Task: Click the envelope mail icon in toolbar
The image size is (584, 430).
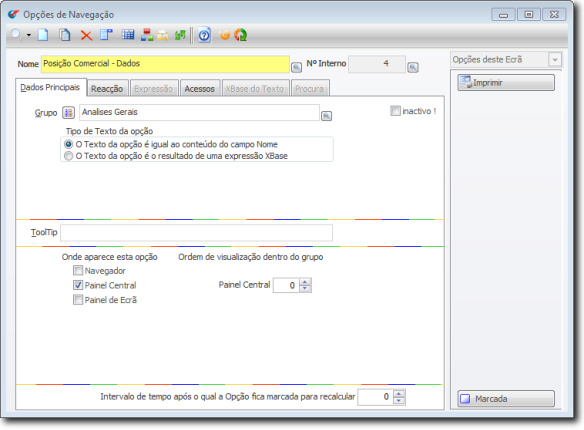Action: tap(163, 36)
